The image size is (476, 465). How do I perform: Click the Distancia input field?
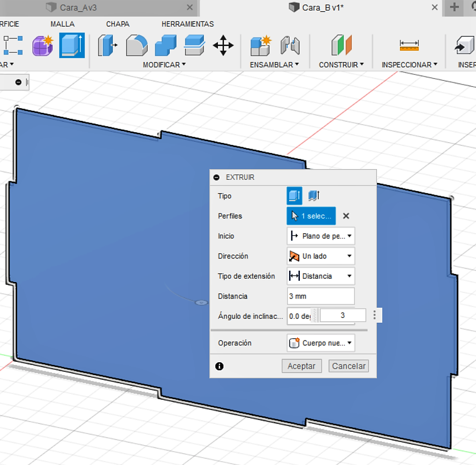click(321, 296)
